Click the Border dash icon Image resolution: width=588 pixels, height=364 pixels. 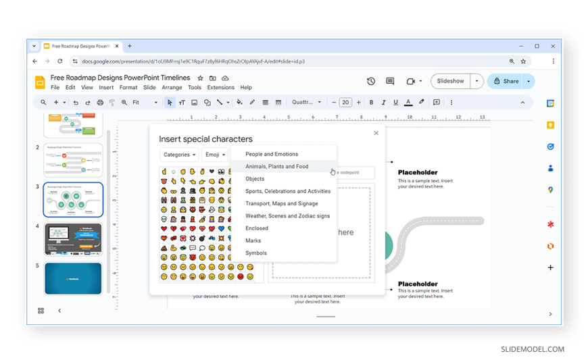[x=278, y=103]
